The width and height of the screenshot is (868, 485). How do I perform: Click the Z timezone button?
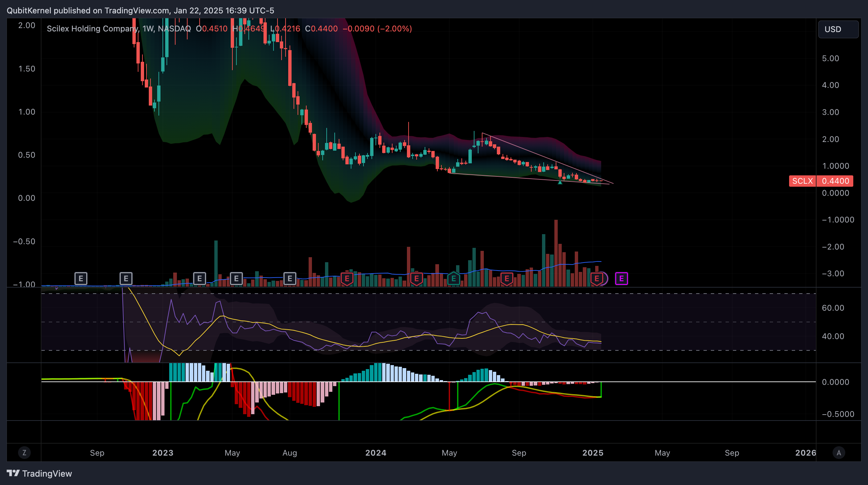tap(24, 453)
